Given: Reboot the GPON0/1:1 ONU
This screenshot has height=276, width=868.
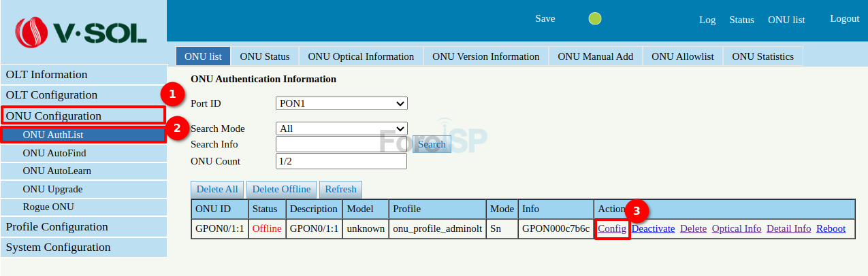Looking at the screenshot, I should (831, 228).
